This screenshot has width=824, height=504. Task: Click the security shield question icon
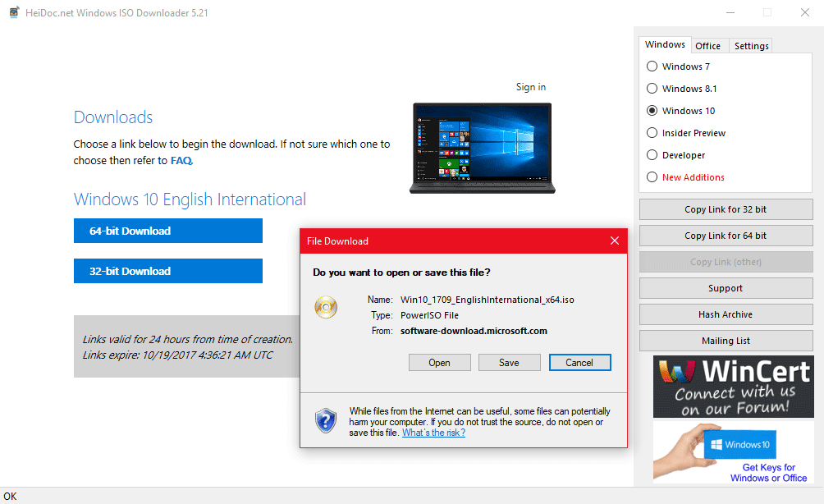click(326, 421)
